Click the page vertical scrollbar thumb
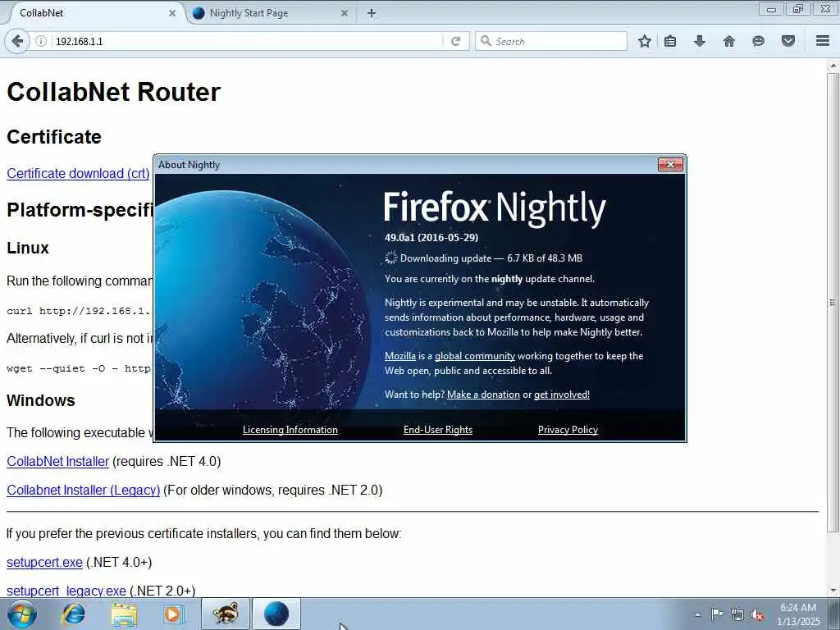This screenshot has width=840, height=630. click(833, 303)
